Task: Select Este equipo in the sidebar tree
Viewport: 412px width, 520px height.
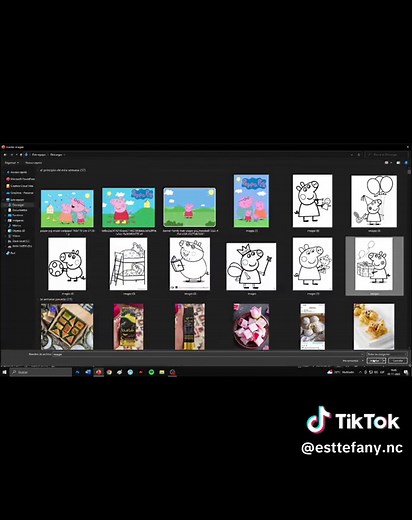Action: [x=15, y=200]
